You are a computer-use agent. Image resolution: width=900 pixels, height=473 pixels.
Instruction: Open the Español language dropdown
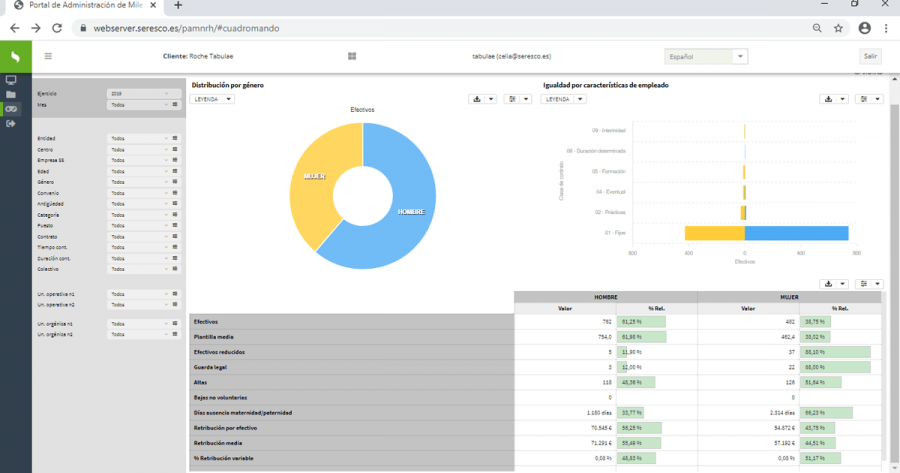coord(706,57)
